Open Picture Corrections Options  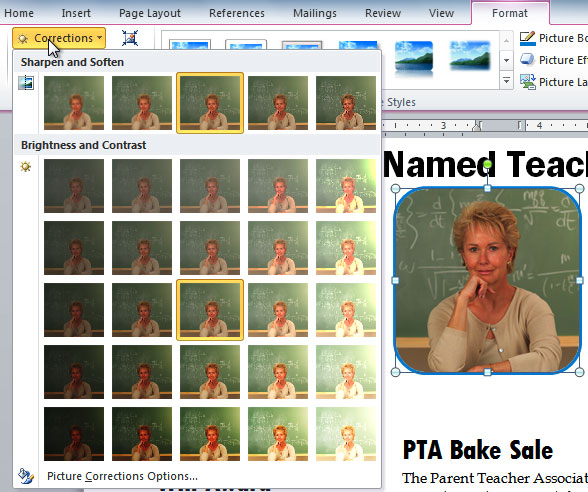tap(122, 476)
